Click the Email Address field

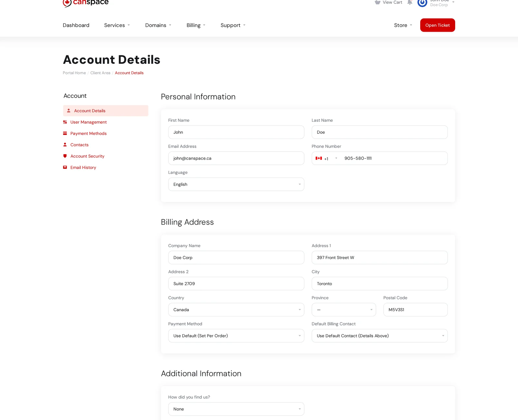click(x=236, y=158)
